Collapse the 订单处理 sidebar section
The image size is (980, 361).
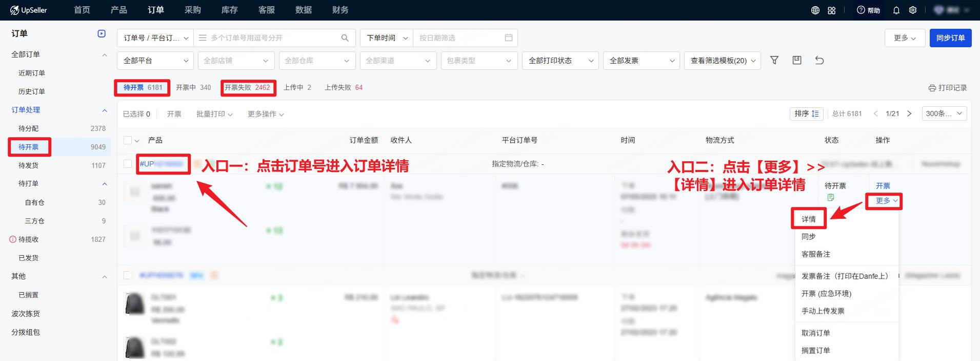pyautogui.click(x=105, y=110)
